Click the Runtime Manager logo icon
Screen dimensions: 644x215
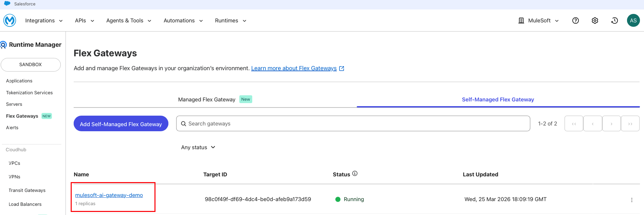coord(4,45)
